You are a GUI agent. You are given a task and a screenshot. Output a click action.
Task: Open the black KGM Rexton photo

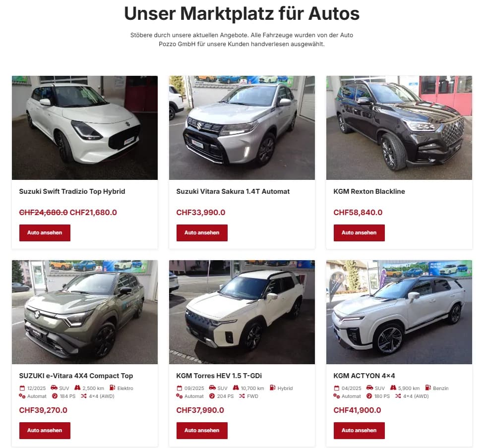399,127
